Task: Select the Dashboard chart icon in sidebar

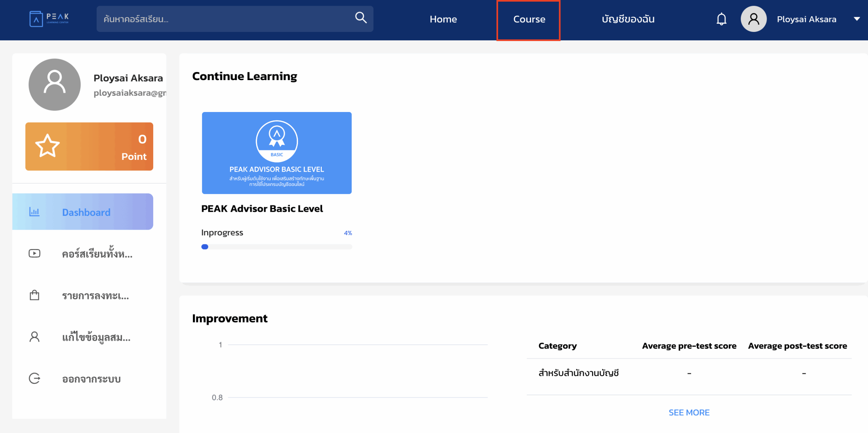Action: click(x=34, y=211)
